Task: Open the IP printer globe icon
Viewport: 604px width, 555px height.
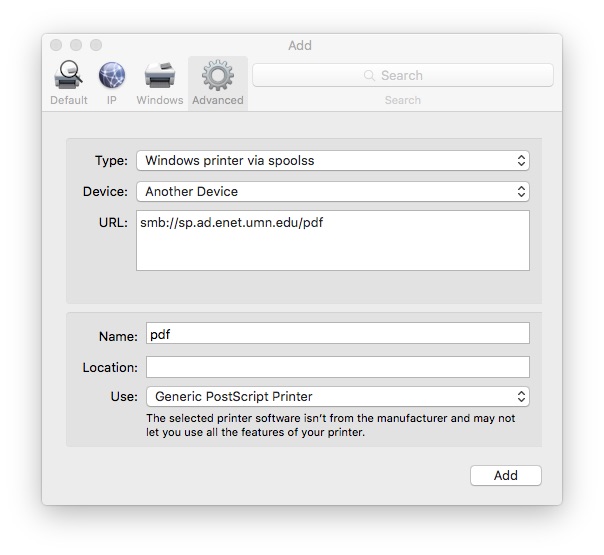Action: pos(112,77)
